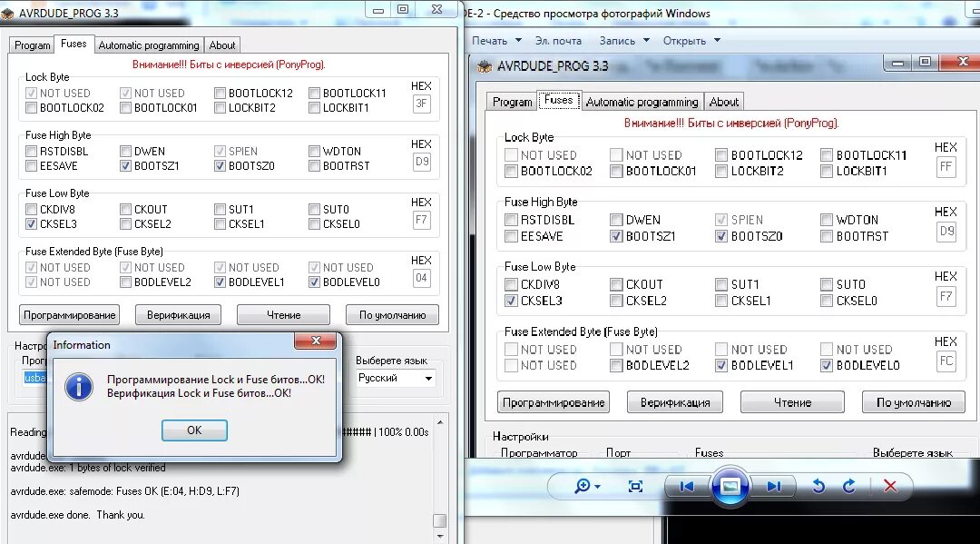Toggle CKDIV8 checkbox in left AVRDUDE window
The width and height of the screenshot is (980, 544).
click(31, 210)
